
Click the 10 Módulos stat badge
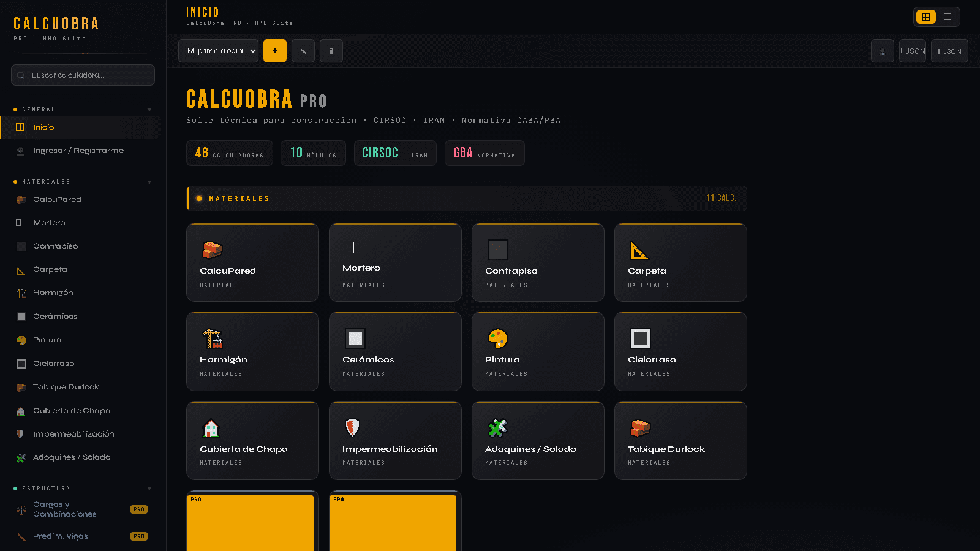pos(313,153)
